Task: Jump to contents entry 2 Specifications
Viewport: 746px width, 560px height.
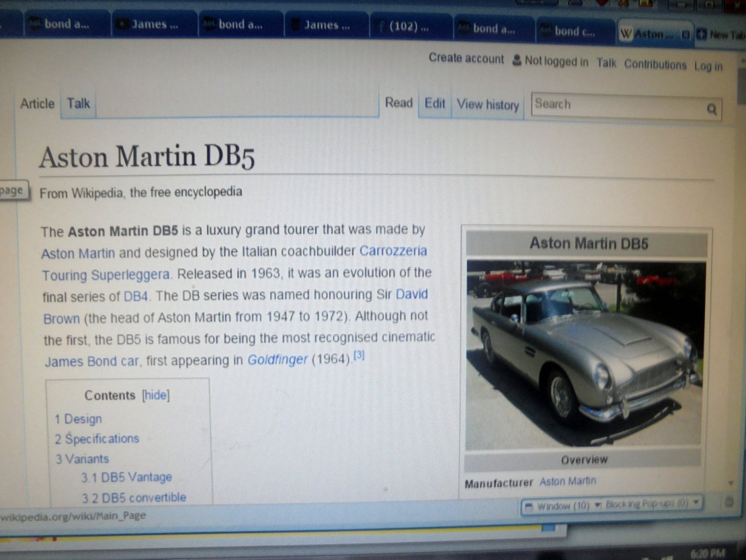Action: click(97, 439)
